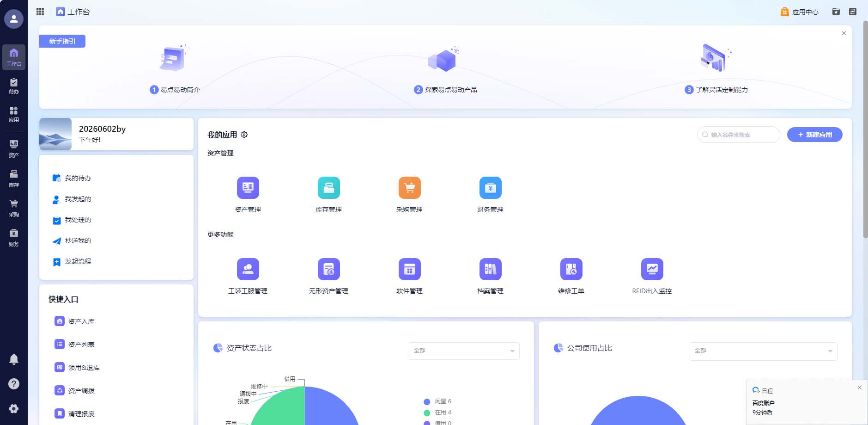This screenshot has width=868, height=425.
Task: Open the 维修工单 app icon
Action: pyautogui.click(x=571, y=269)
